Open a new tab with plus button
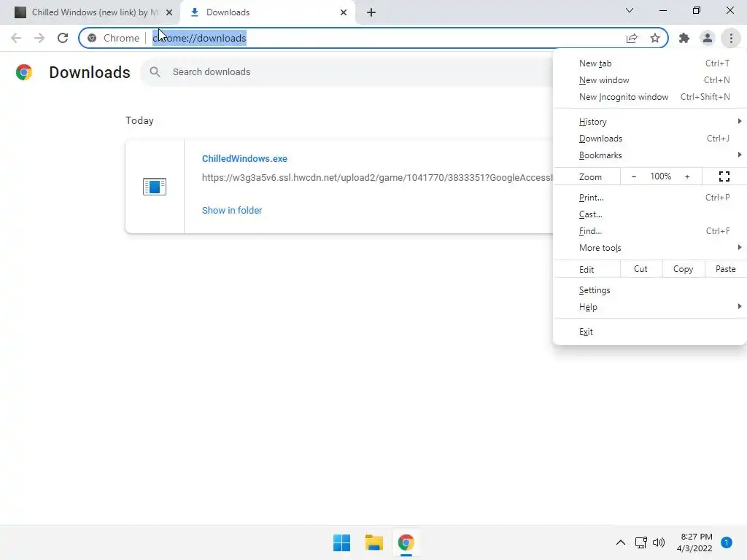This screenshot has width=747, height=560. click(371, 12)
